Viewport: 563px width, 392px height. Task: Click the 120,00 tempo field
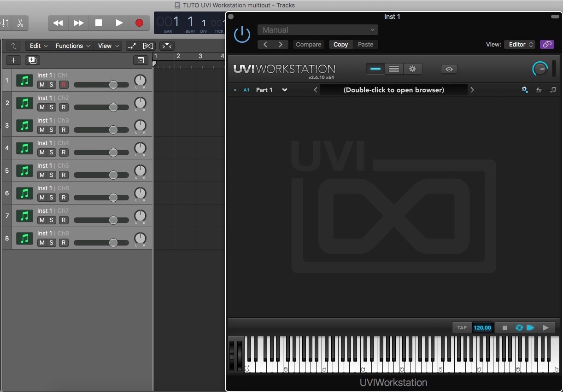click(x=482, y=328)
